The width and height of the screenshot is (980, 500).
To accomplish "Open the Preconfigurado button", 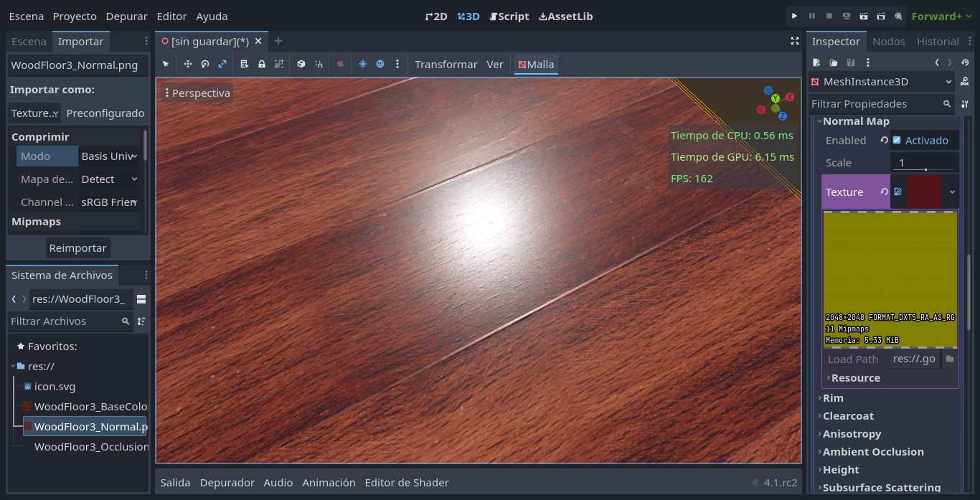I will (x=105, y=113).
